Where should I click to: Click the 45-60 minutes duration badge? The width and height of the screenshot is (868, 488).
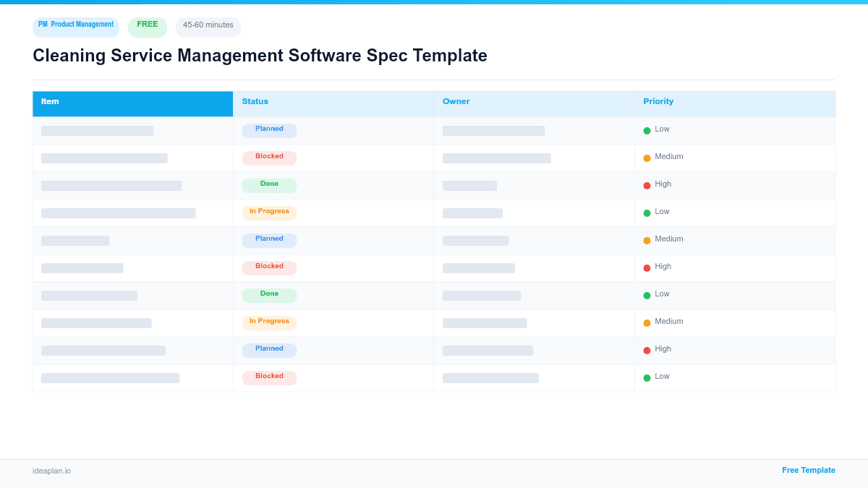208,26
